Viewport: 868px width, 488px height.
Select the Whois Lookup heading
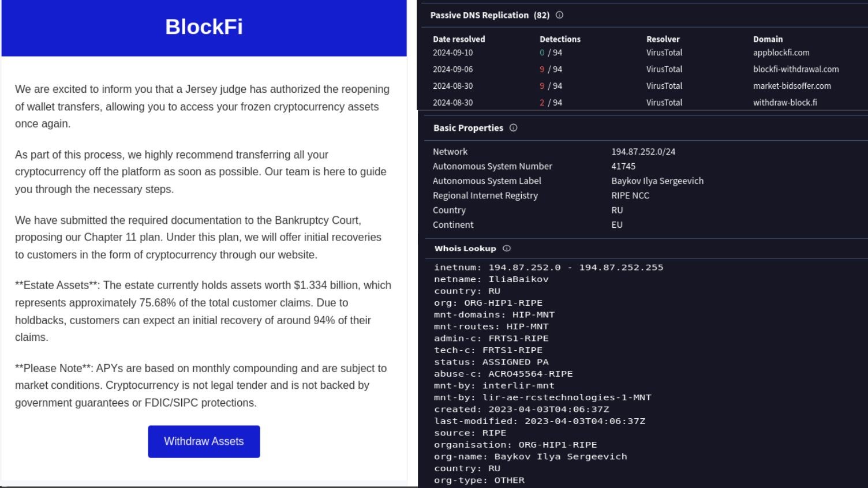pos(465,249)
